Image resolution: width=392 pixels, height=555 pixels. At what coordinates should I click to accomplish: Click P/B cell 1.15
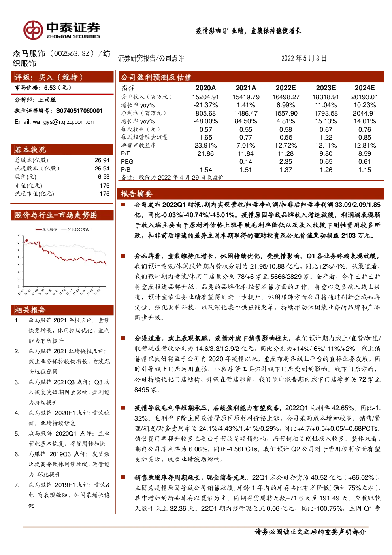pos(365,170)
